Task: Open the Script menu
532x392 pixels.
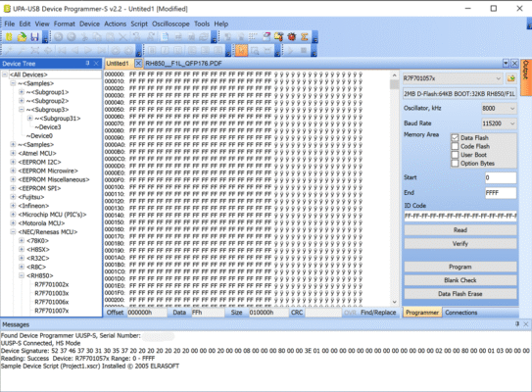Action: tap(139, 24)
